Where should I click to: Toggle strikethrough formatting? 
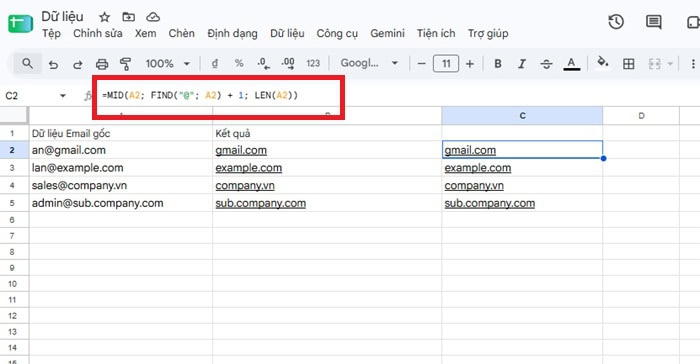coord(546,64)
